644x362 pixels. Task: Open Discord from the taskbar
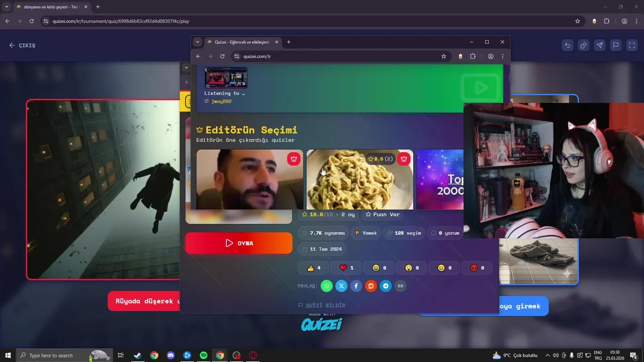pyautogui.click(x=171, y=355)
